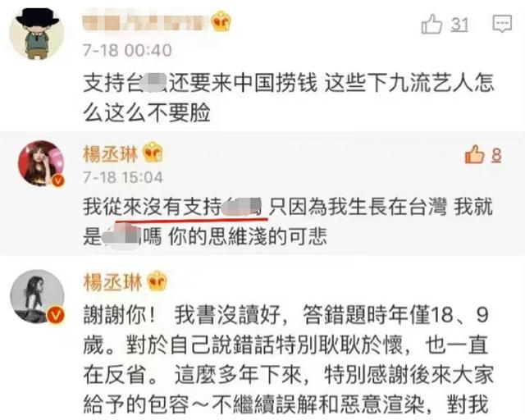Open the 楊丞琳 username on the bottom comment
The height and width of the screenshot is (420, 525).
click(112, 282)
